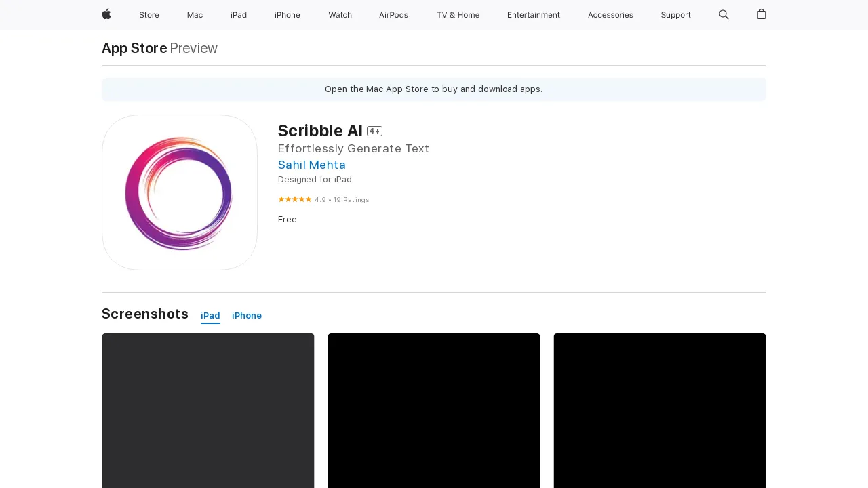The width and height of the screenshot is (868, 488).
Task: Click the 4+ age rating badge
Action: tap(374, 131)
